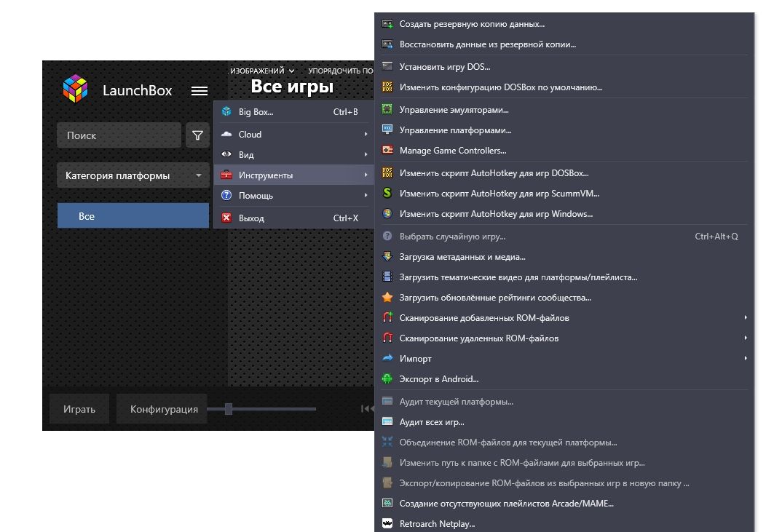This screenshot has height=532, width=774.
Task: Click the metadata download icon
Action: pyautogui.click(x=387, y=257)
